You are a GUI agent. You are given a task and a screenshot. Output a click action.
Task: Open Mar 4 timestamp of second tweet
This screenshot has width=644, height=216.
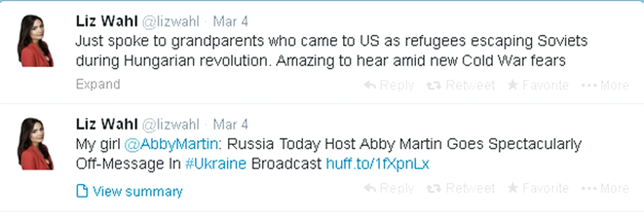[x=230, y=125]
